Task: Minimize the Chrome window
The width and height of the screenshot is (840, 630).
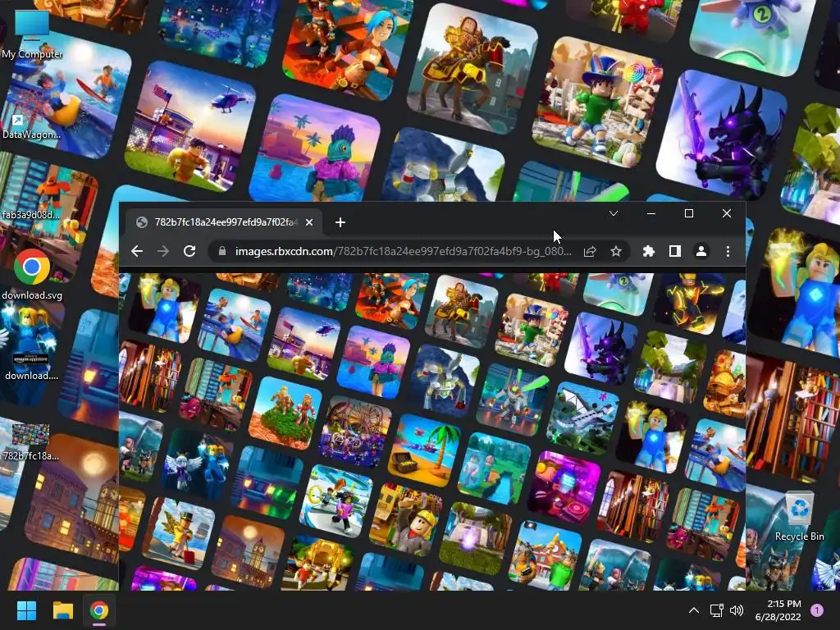Action: pyautogui.click(x=651, y=214)
